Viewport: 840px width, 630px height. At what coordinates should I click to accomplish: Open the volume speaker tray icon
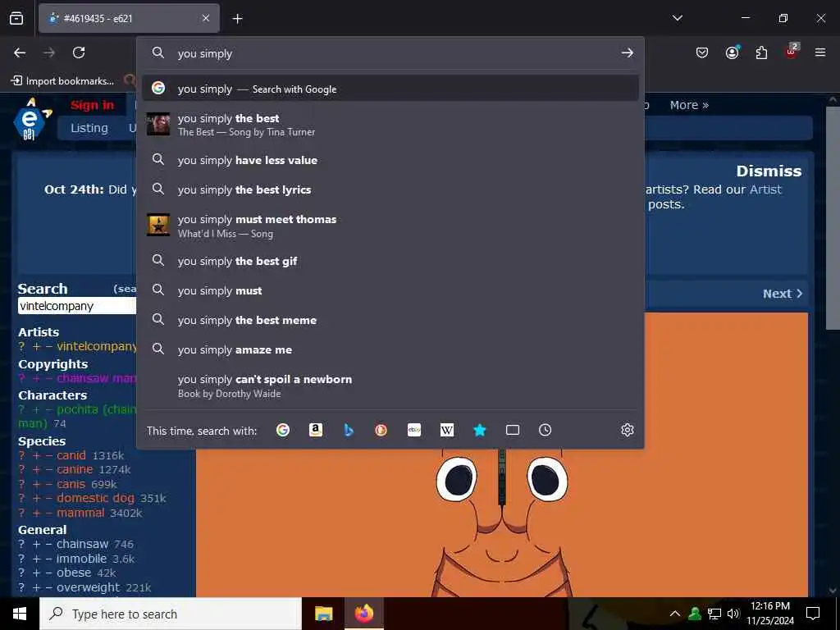pos(733,614)
